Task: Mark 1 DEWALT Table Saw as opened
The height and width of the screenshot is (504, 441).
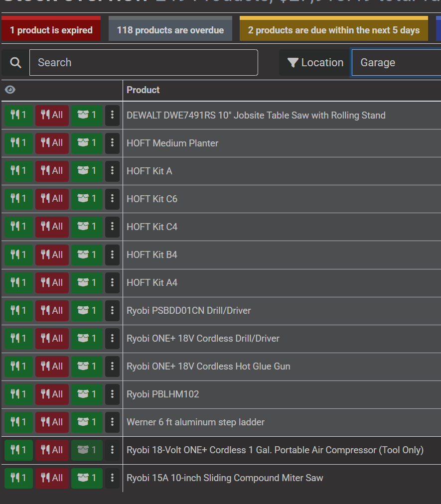Action: click(87, 115)
